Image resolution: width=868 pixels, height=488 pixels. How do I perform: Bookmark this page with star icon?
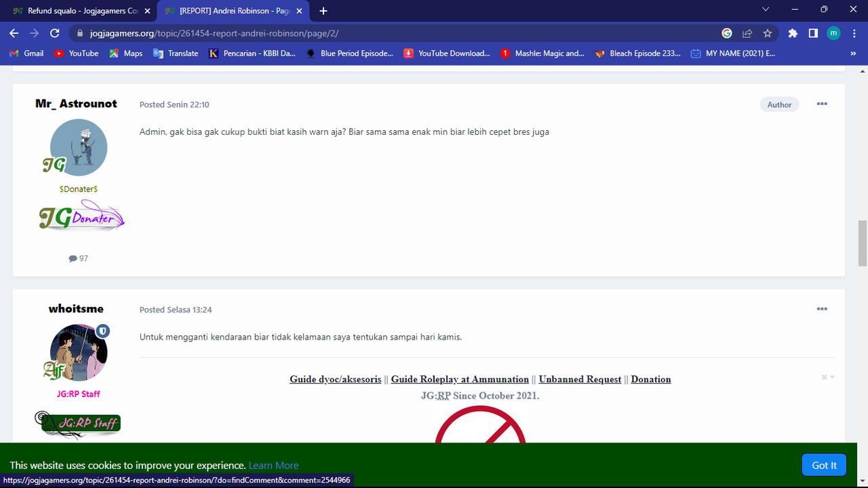[x=768, y=33]
